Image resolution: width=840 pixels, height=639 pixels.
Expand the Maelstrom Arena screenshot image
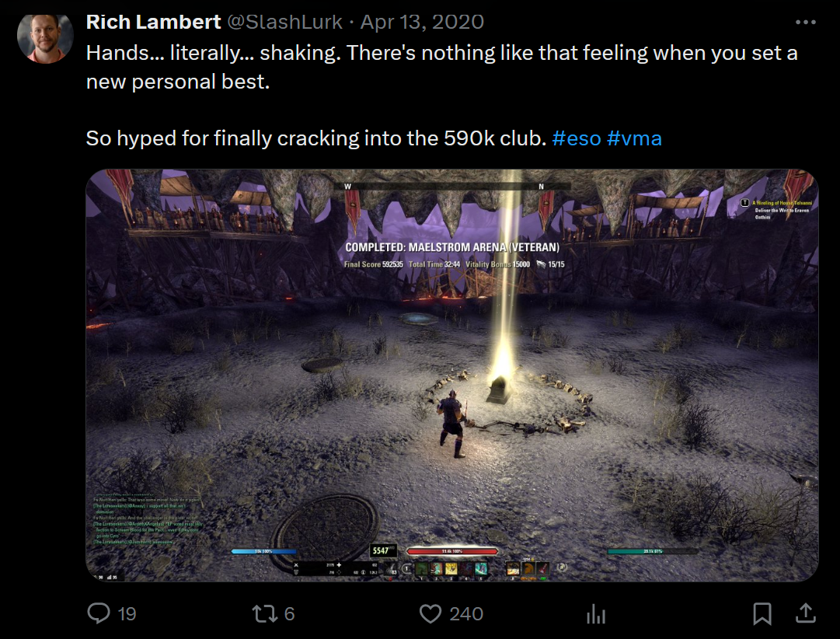(452, 375)
